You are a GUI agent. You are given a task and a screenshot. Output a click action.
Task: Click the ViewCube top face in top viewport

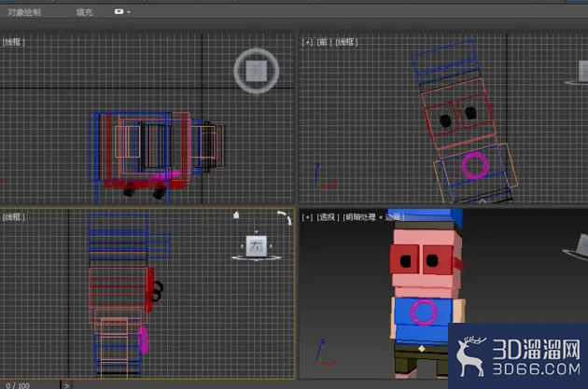click(x=257, y=71)
